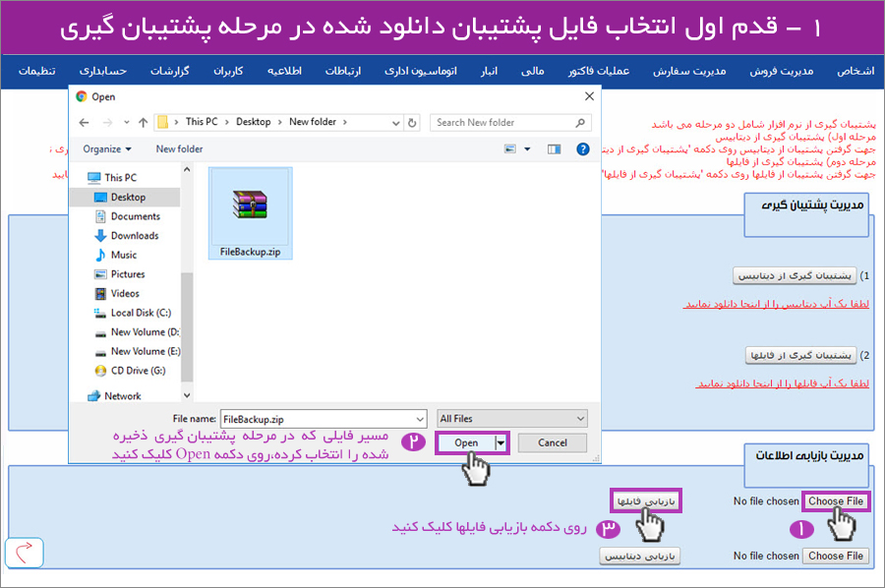Screen dimensions: 885x588
Task: Expand the This PC breadcrumb chevron
Action: tap(227, 122)
